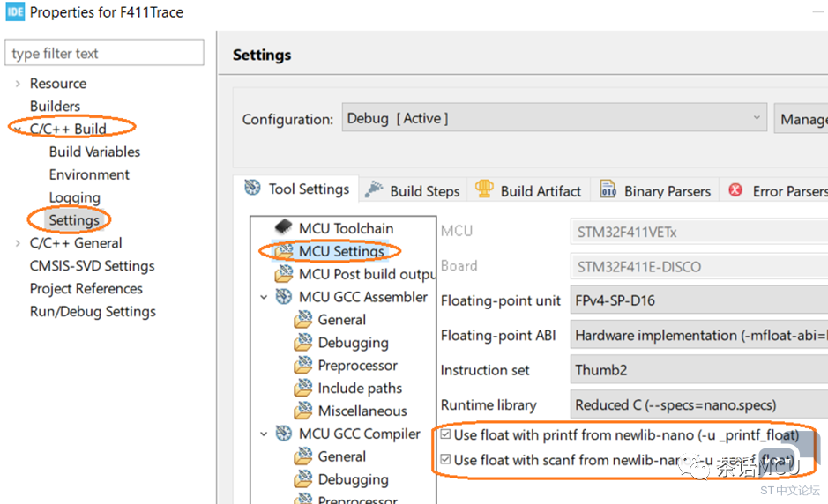Viewport: 828px width, 504px height.
Task: Click the Assembler General folder icon
Action: point(303,319)
